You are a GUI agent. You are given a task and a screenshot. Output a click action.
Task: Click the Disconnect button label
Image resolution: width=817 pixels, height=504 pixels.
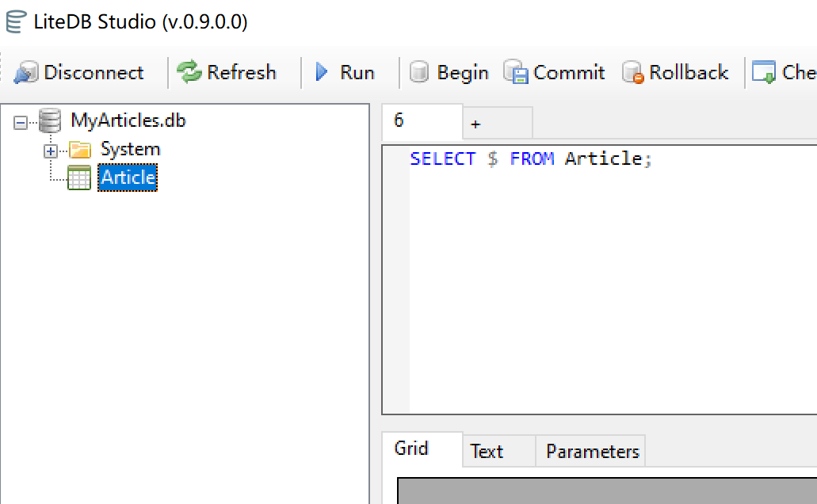pyautogui.click(x=94, y=72)
